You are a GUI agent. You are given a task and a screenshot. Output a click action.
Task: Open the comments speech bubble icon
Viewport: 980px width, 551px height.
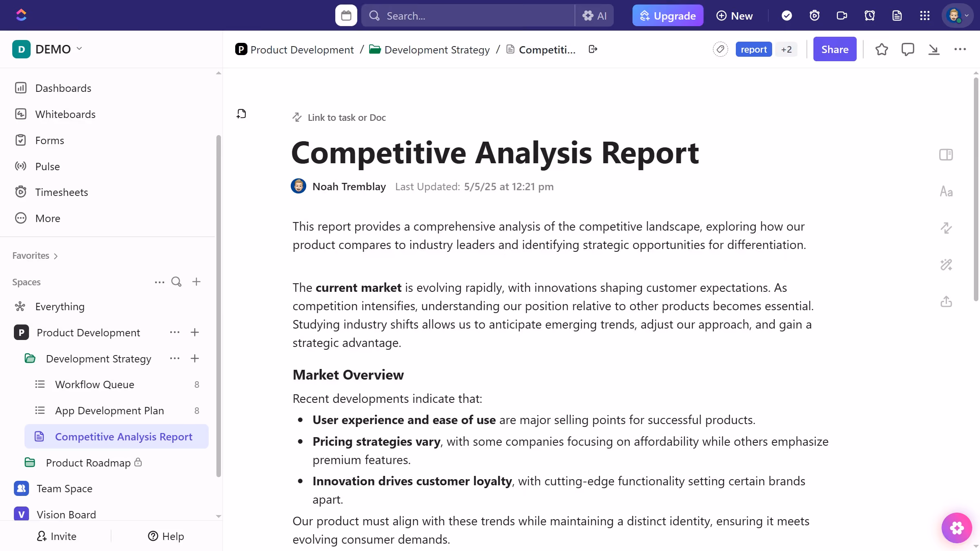pos(908,49)
